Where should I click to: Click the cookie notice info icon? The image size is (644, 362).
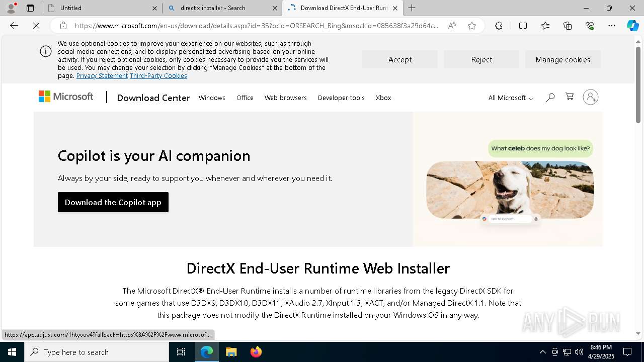[46, 51]
